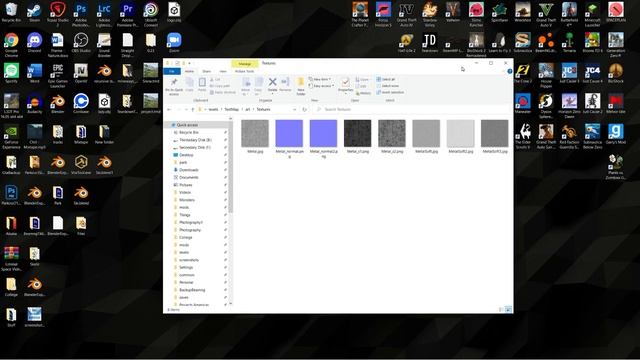Open the recent locations dropdown arrow
Screen dimensions: 640x360
[186, 109]
